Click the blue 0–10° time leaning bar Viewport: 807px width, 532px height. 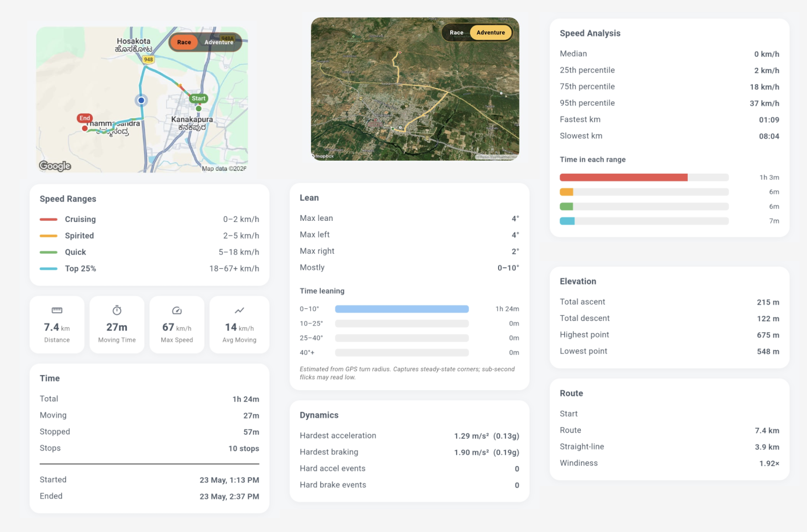coord(402,309)
